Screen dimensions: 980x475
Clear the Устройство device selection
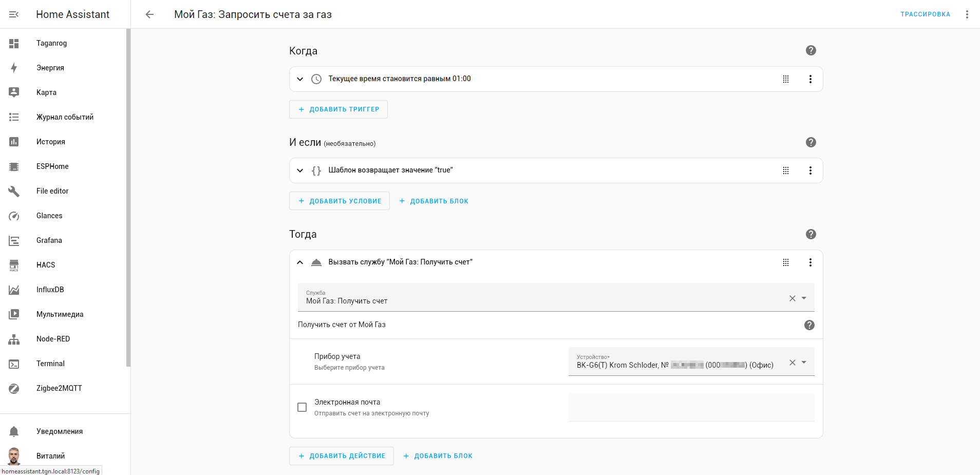tap(793, 363)
